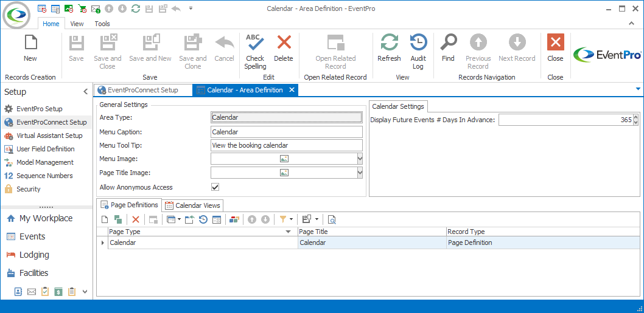This screenshot has width=644, height=313.
Task: Click the calendar-list icon in quick access toolbar
Action: pos(55,8)
